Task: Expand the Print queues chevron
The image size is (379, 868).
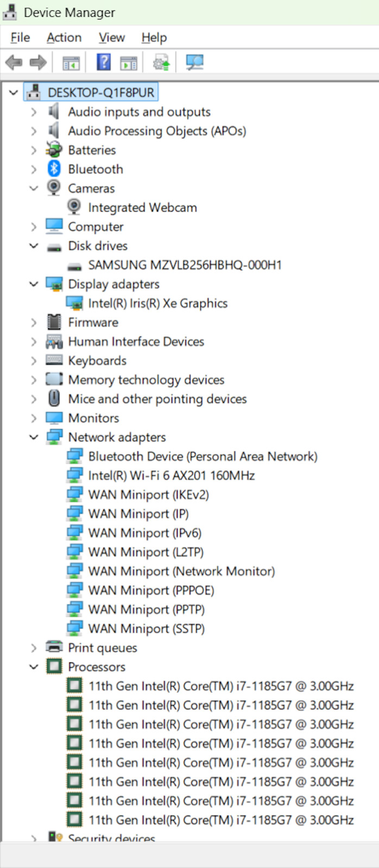Action: click(34, 648)
